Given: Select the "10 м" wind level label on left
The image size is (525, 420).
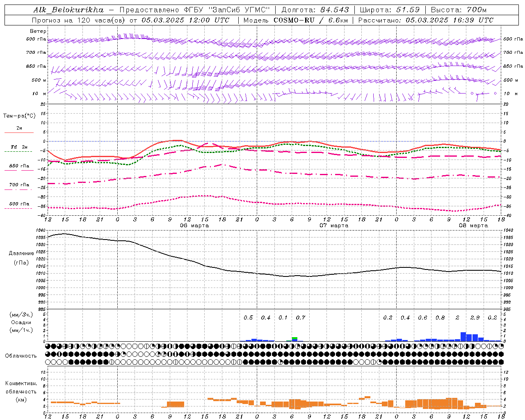Looking at the screenshot, I should (39, 94).
